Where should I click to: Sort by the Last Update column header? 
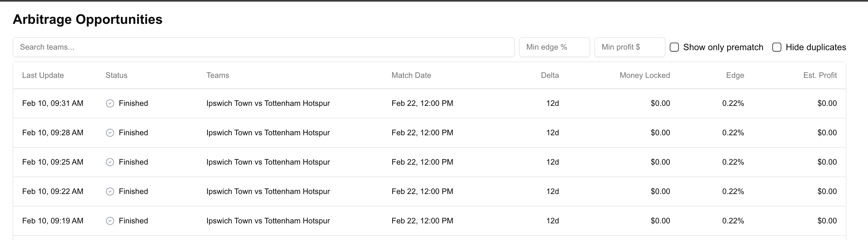[x=43, y=75]
